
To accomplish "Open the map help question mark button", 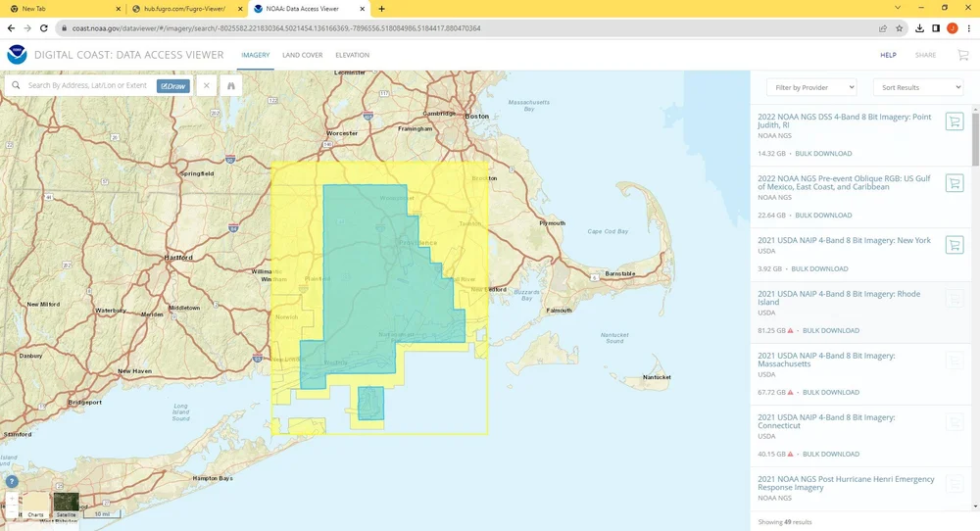I will pyautogui.click(x=11, y=482).
